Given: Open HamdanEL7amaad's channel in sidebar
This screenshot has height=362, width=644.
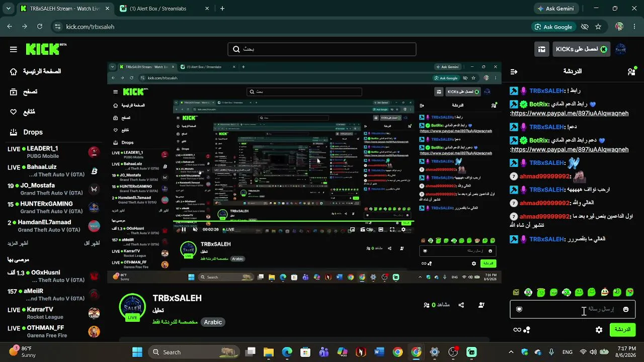Looking at the screenshot, I should tap(53, 226).
